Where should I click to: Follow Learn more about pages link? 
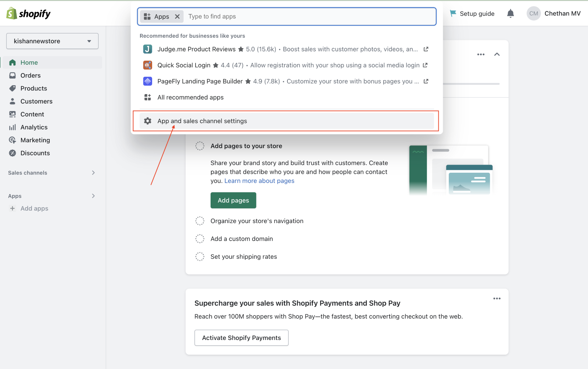[259, 181]
